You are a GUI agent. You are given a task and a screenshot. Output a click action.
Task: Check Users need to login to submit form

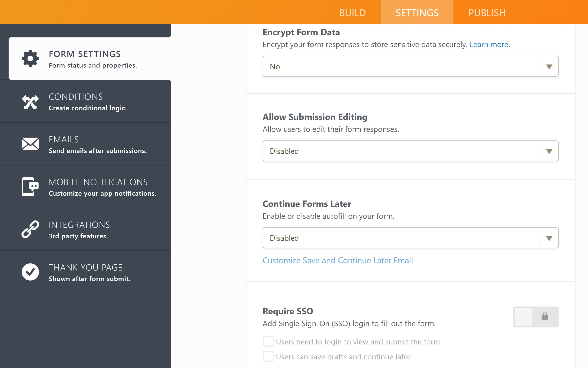pyautogui.click(x=268, y=341)
